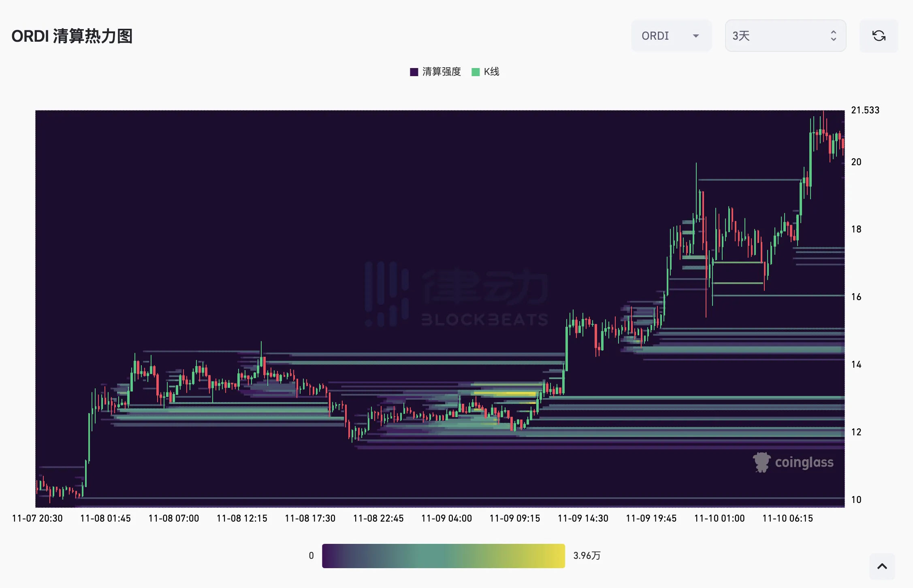Open the ORDI coin dropdown
This screenshot has height=588, width=913.
point(664,36)
